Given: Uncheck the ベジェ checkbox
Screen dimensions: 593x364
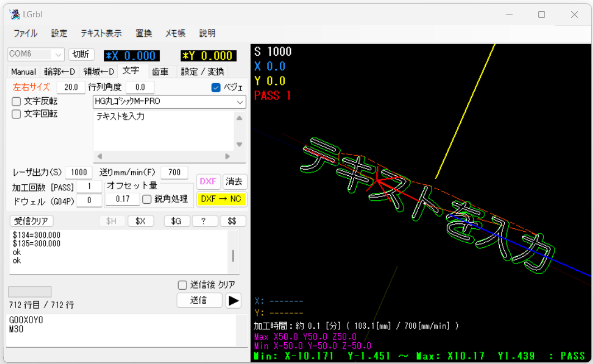Looking at the screenshot, I should tap(216, 88).
